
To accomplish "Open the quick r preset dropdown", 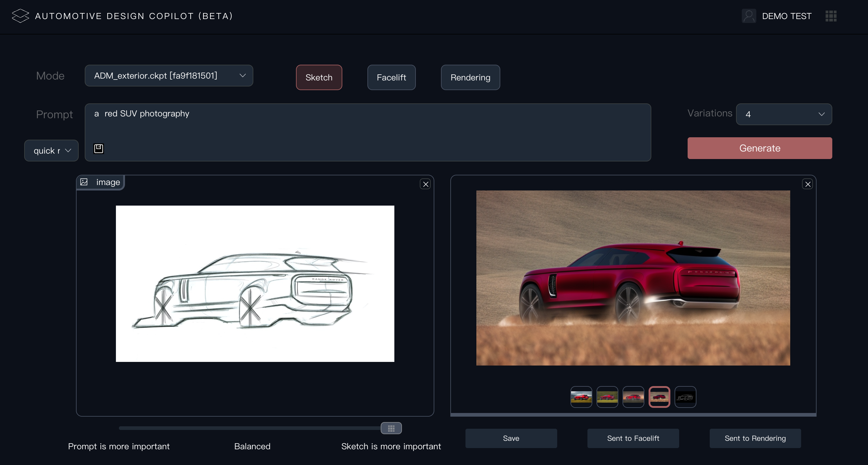I will pyautogui.click(x=51, y=151).
